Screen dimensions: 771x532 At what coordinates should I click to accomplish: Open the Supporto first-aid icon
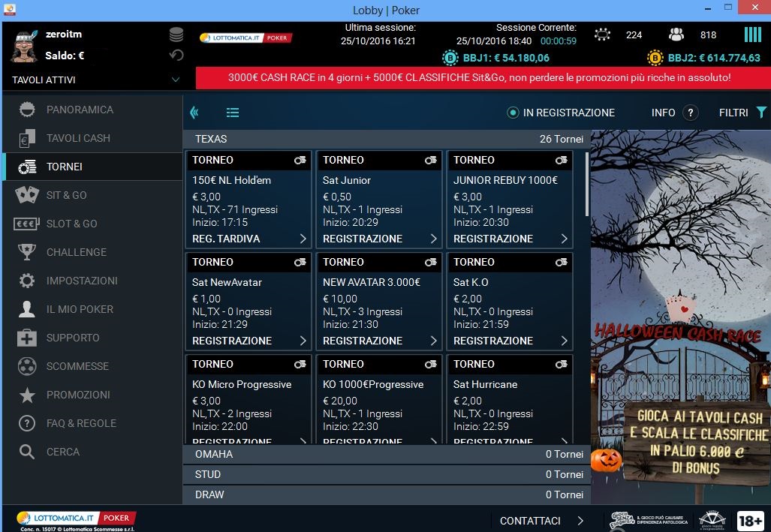click(27, 338)
